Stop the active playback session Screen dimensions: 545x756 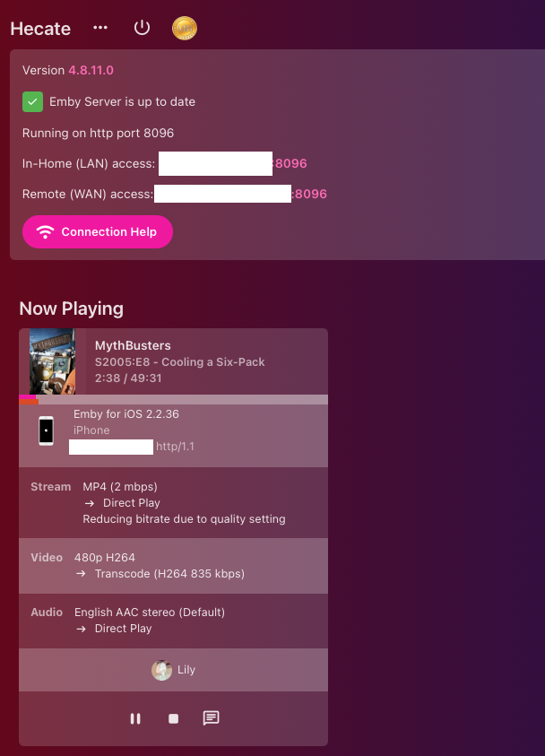click(174, 718)
